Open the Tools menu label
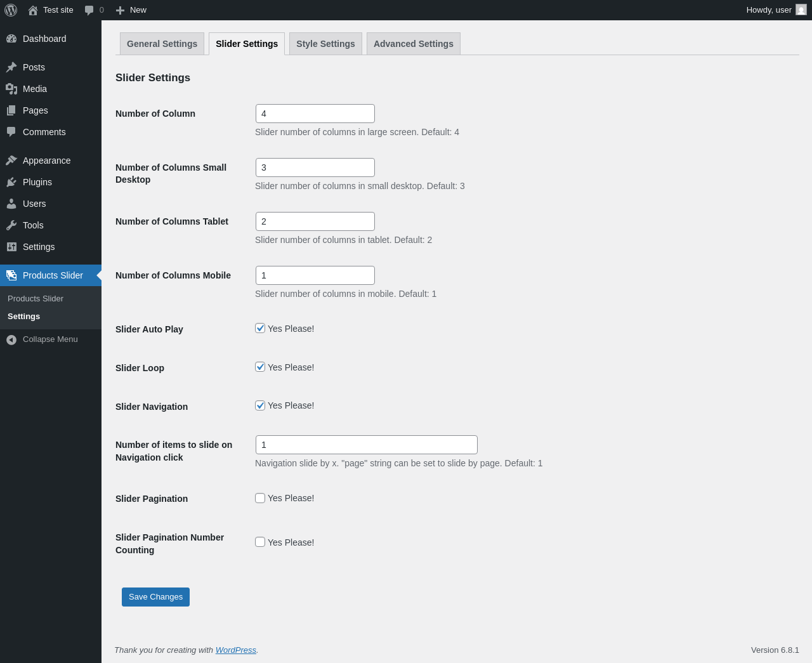812x663 pixels. [x=33, y=225]
